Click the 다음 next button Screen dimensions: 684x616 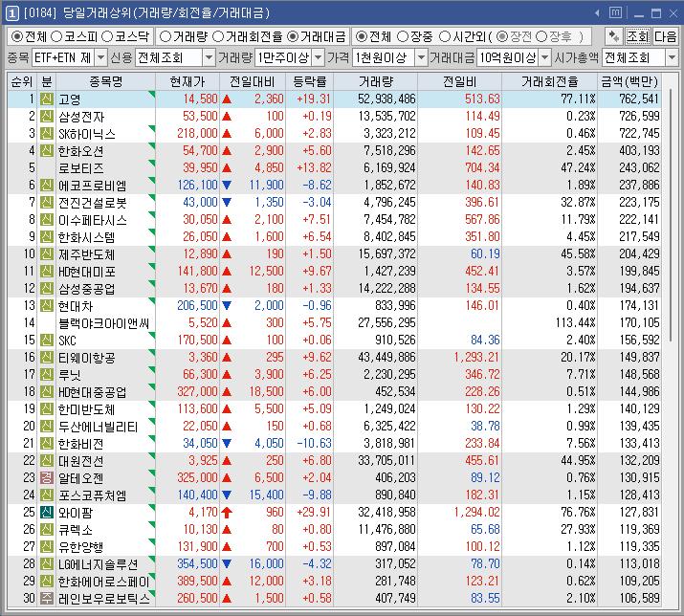click(x=665, y=36)
